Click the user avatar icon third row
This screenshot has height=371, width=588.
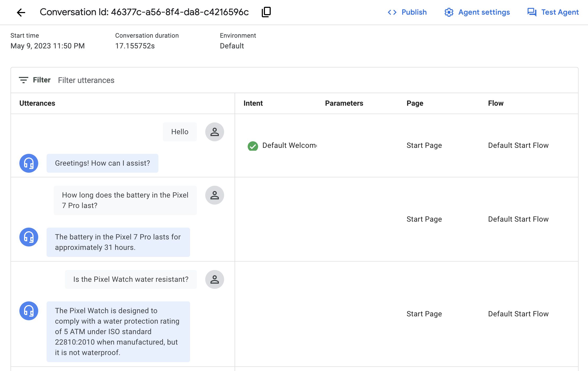click(215, 279)
